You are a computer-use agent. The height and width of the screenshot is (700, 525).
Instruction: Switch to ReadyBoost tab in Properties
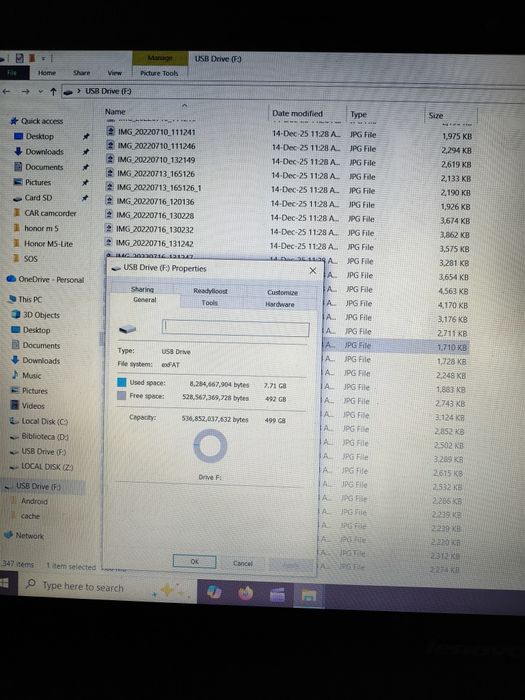coord(210,291)
